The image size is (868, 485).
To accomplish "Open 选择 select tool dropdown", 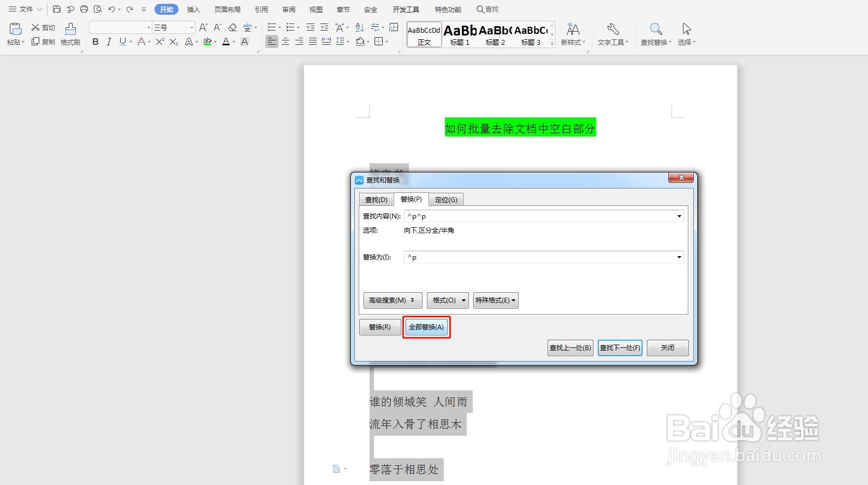I will [x=686, y=34].
